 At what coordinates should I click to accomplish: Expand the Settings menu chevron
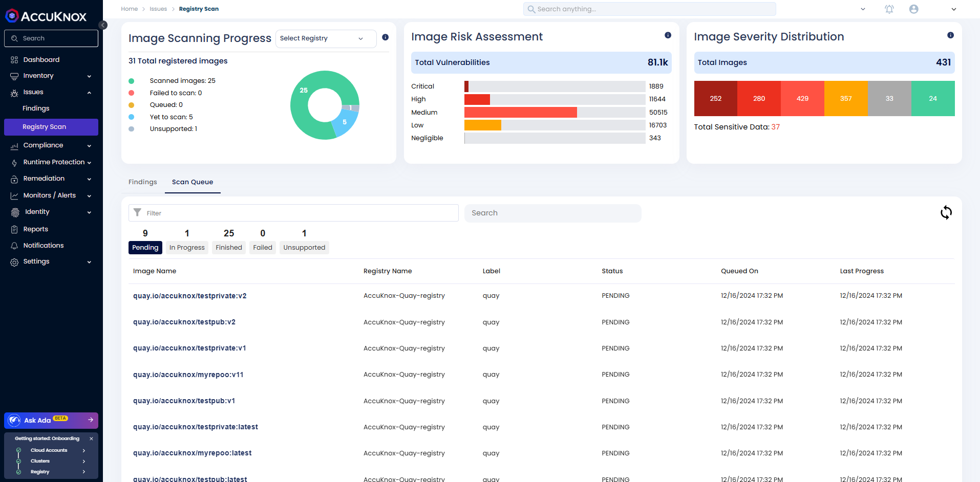[x=89, y=262]
